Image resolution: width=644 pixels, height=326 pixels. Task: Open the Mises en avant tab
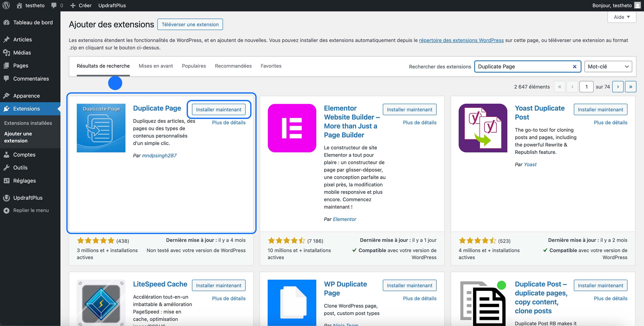(156, 66)
